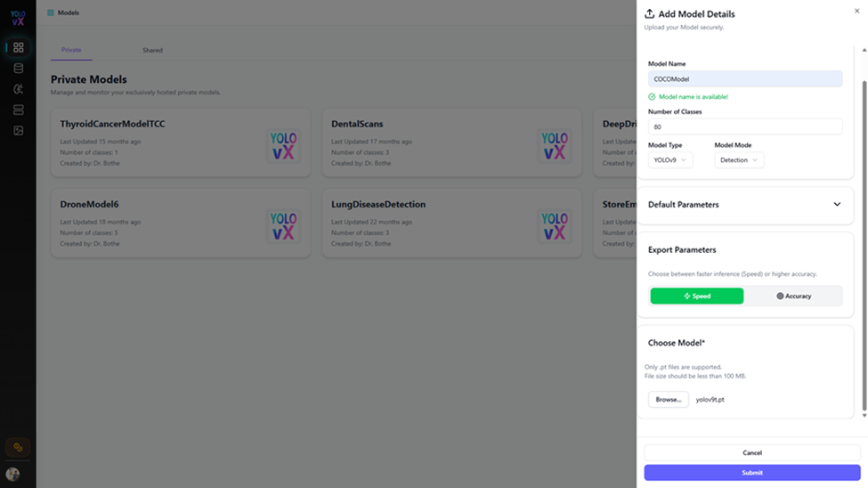
Task: Click the 'Last Updated 18 months ago' text
Action: [x=101, y=222]
